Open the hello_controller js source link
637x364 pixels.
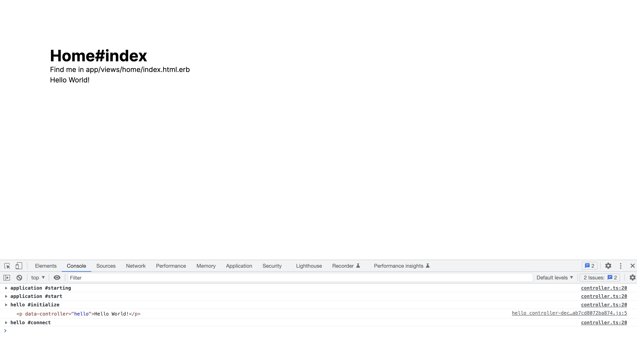click(x=569, y=313)
